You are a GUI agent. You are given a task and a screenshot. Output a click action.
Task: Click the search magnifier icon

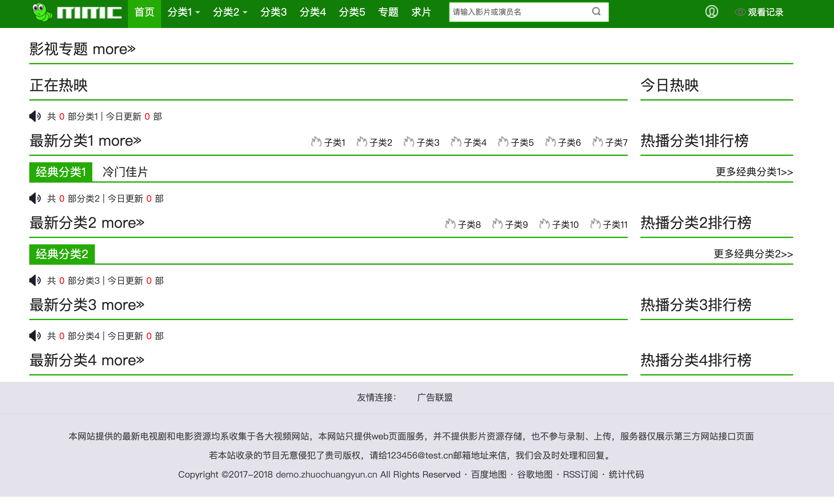tap(596, 12)
